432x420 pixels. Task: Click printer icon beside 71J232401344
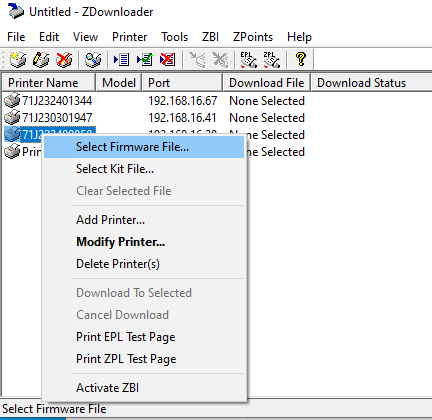[x=12, y=100]
